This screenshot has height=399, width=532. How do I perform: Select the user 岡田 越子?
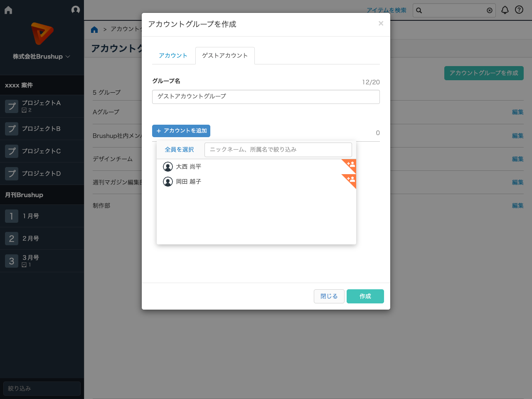(x=256, y=182)
